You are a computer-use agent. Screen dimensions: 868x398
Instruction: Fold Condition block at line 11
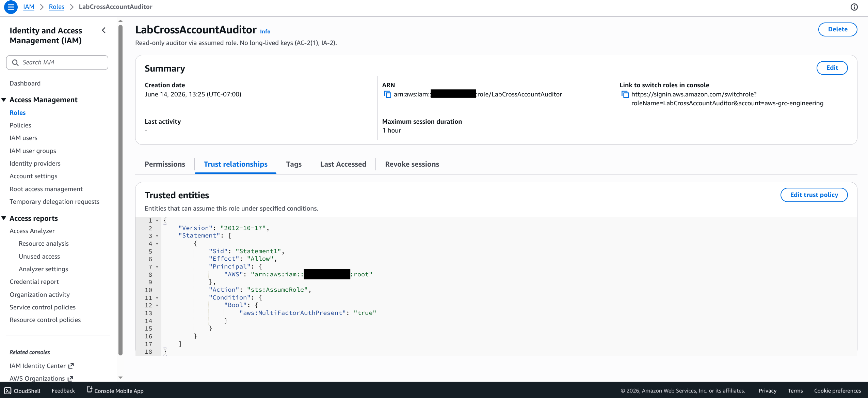click(x=157, y=298)
